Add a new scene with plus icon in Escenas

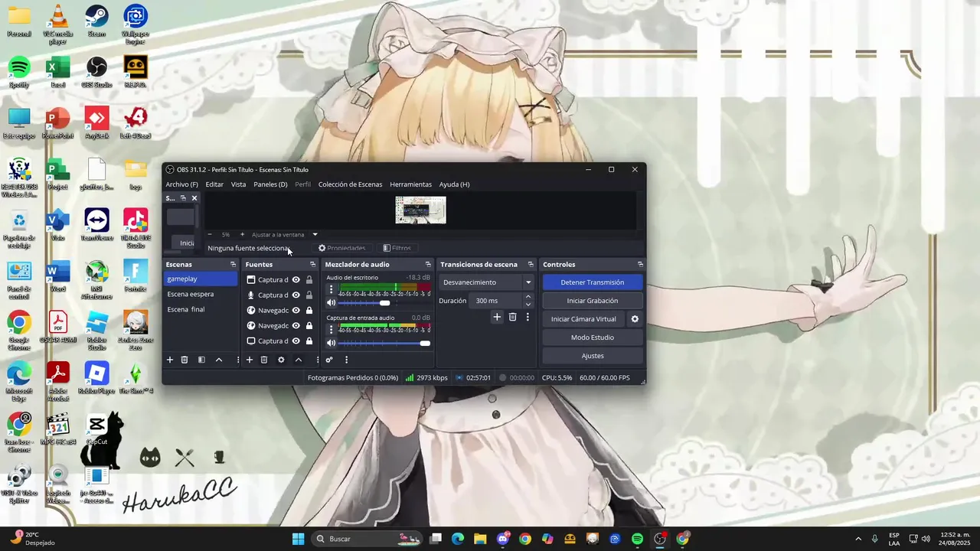[170, 360]
